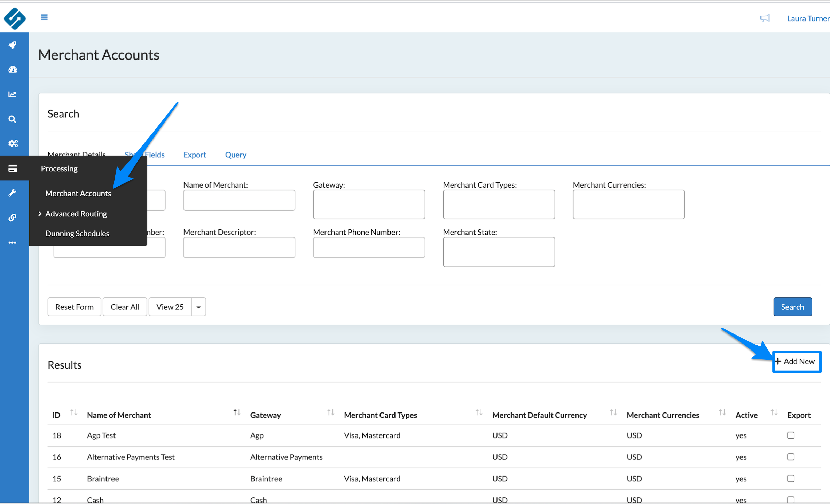Screen dimensions: 830x504
Task: Click the megaphone announcements icon
Action: [765, 18]
